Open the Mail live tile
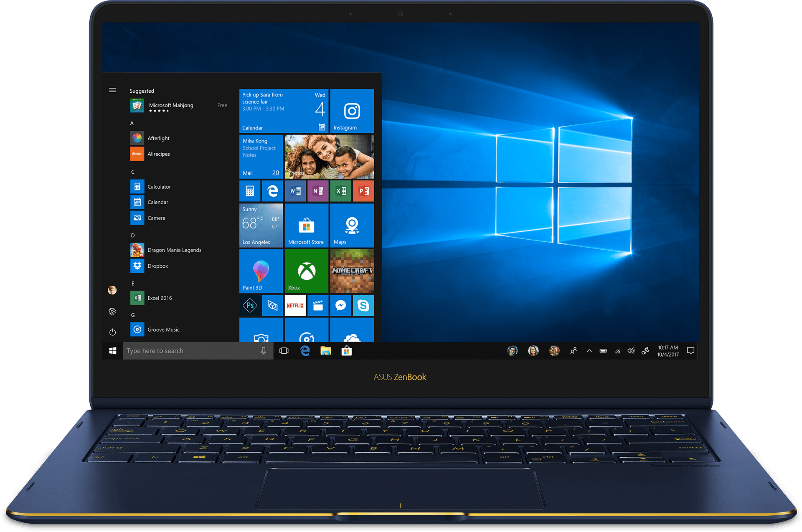This screenshot has width=802, height=532. [261, 157]
